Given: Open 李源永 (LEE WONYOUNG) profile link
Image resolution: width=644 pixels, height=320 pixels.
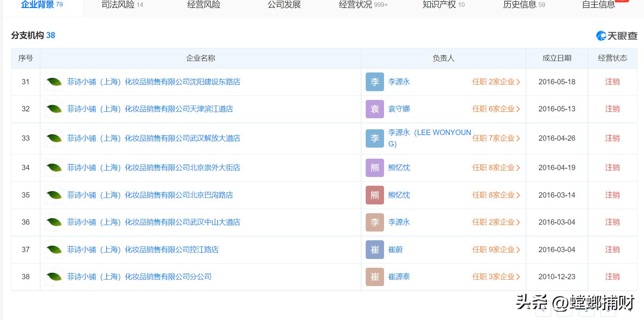Looking at the screenshot, I should 429,138.
